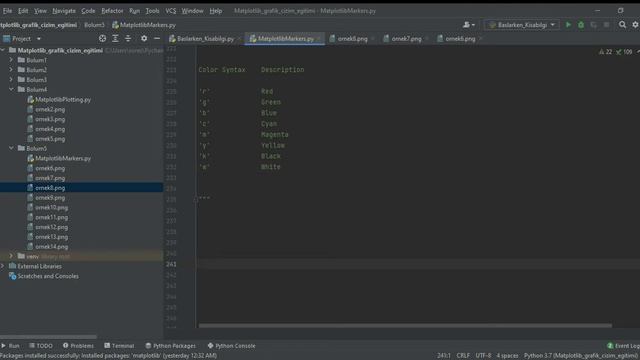Run the Baslarken_Kisabilgi configuration
640x360 pixels.
(568, 25)
